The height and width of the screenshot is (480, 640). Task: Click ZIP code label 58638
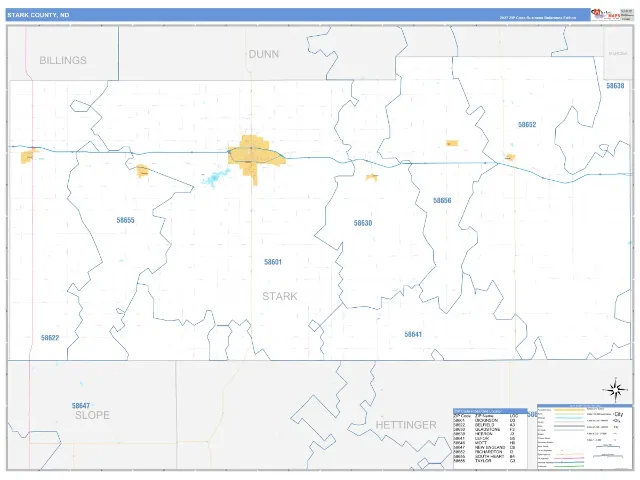tap(615, 86)
